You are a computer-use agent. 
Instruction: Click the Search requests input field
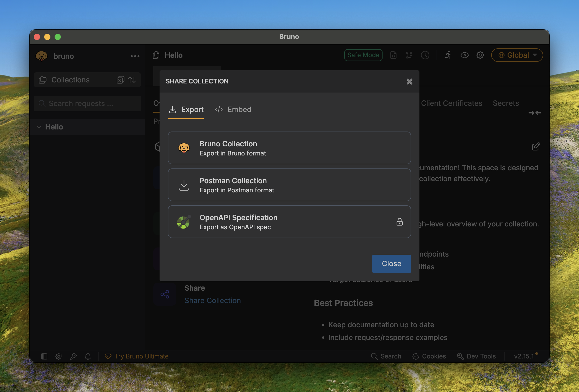[88, 103]
